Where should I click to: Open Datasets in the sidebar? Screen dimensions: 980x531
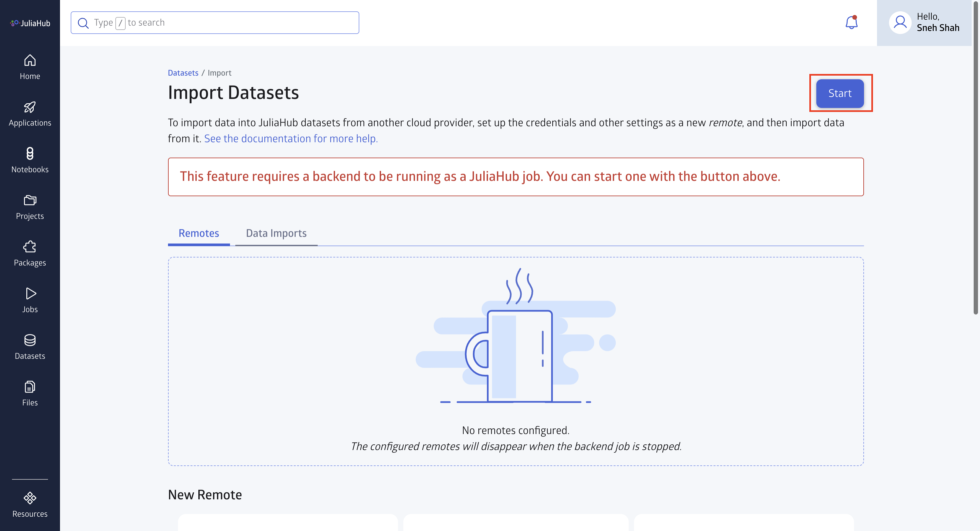[30, 347]
